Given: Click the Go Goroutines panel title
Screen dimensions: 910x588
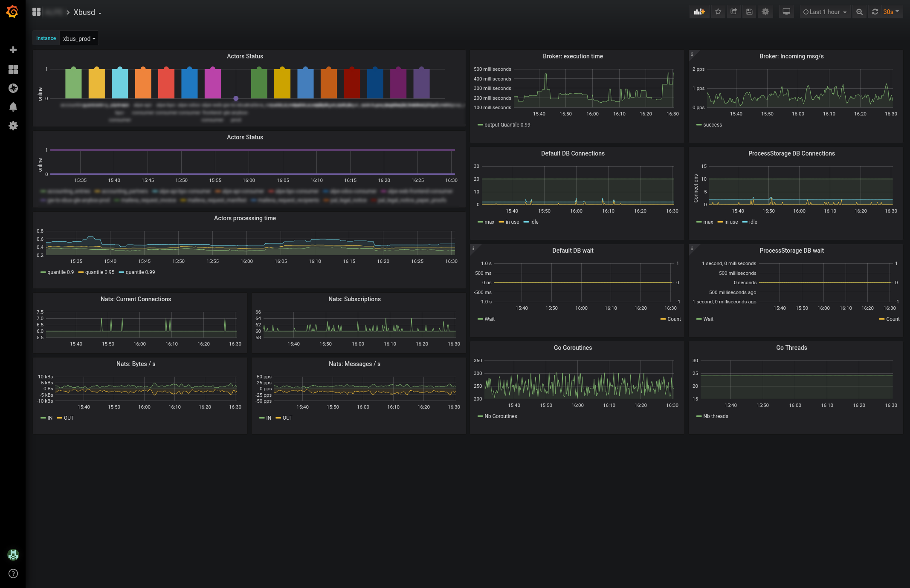Looking at the screenshot, I should point(572,348).
